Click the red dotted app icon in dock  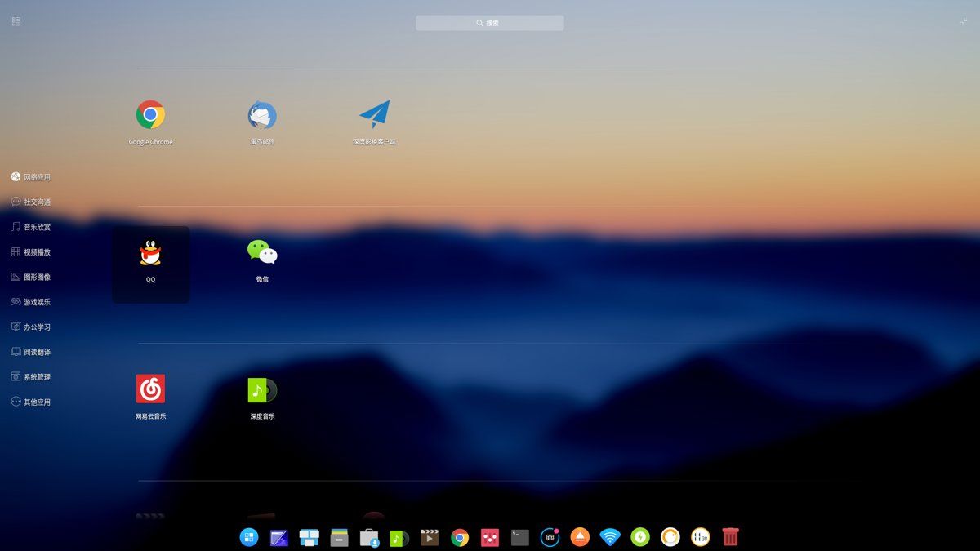point(490,537)
